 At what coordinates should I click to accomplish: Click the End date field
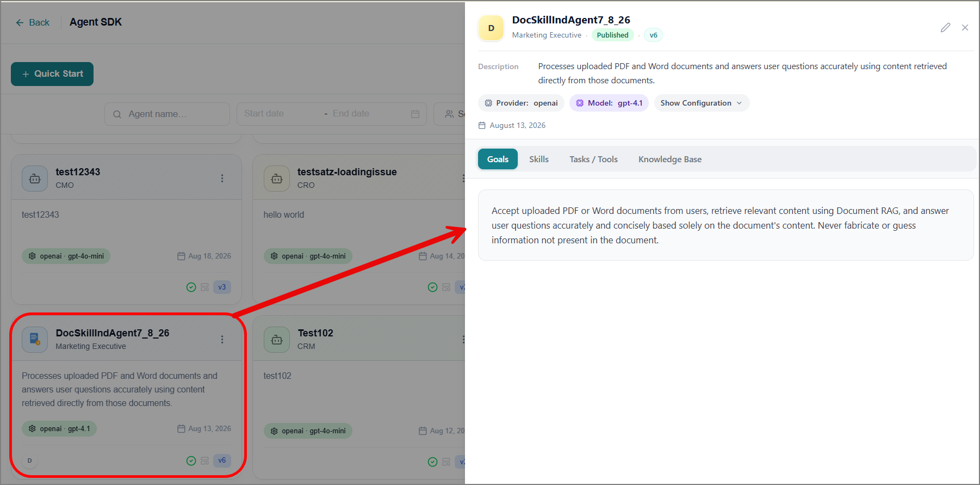click(x=351, y=113)
